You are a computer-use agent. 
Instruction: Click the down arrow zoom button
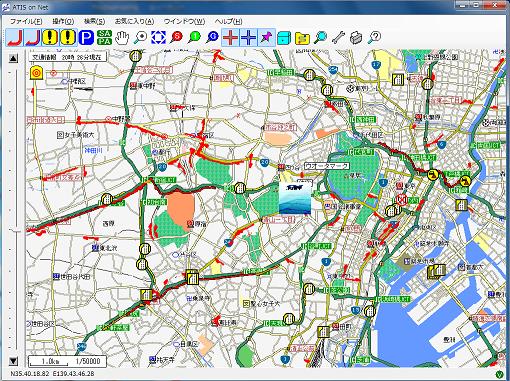click(x=13, y=361)
